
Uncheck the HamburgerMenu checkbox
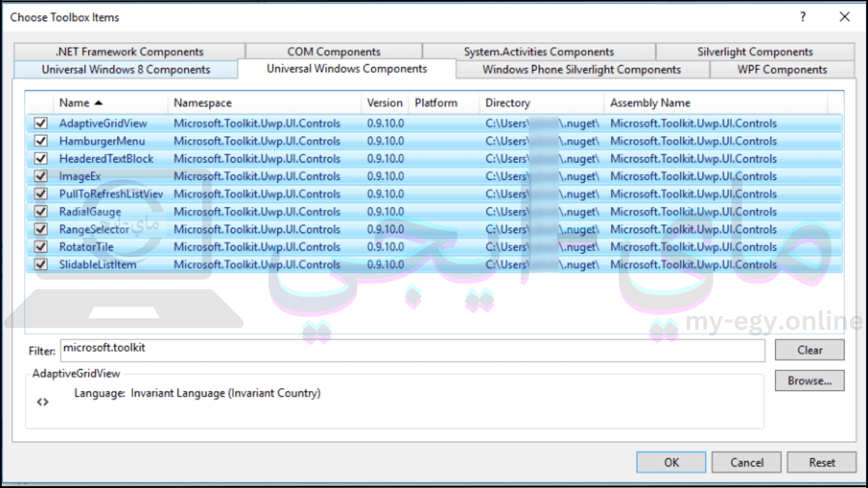tap(41, 141)
